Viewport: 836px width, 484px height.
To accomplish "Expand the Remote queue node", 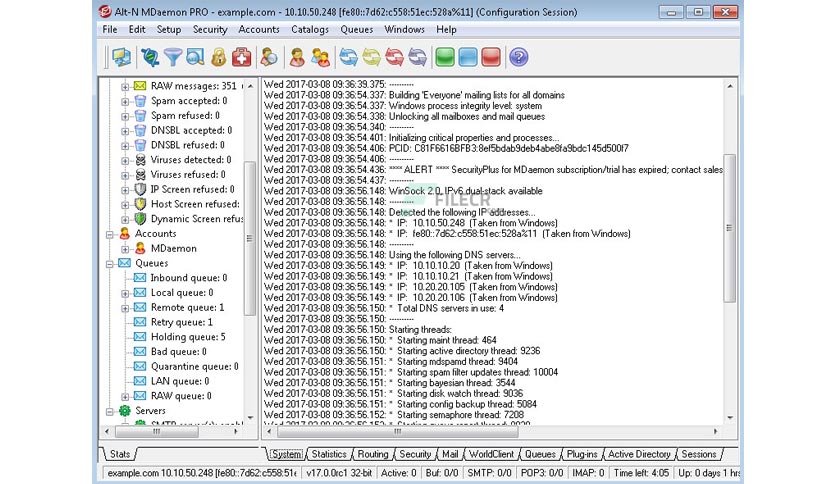I will [125, 308].
